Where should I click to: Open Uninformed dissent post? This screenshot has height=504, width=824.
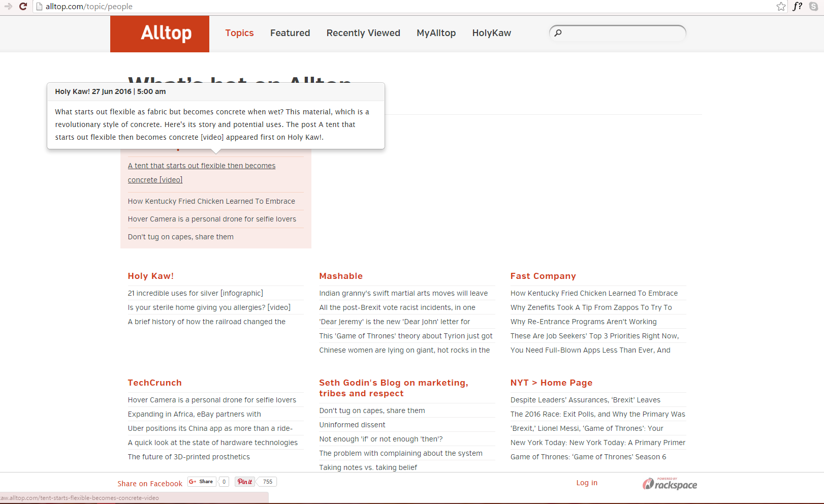(x=352, y=425)
